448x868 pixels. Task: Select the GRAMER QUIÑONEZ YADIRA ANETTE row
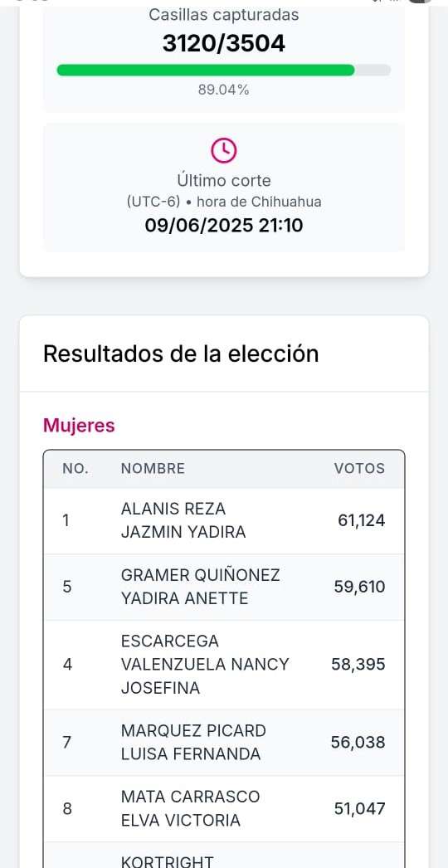224,587
